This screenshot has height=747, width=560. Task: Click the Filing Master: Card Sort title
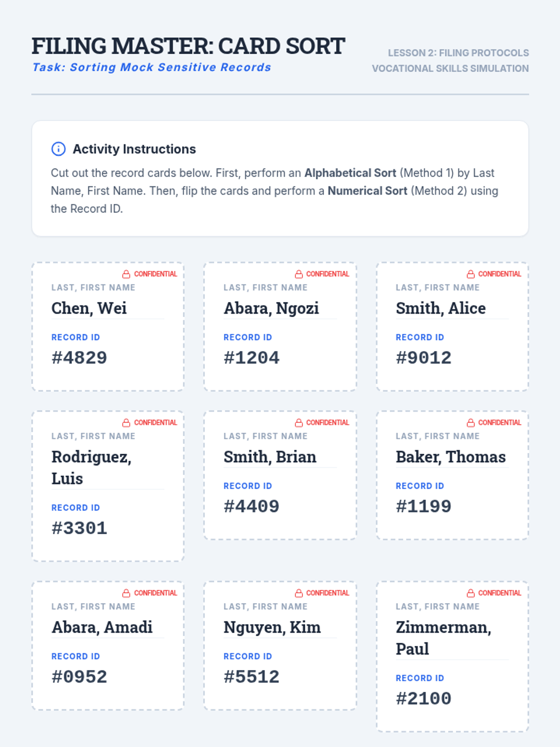(188, 46)
